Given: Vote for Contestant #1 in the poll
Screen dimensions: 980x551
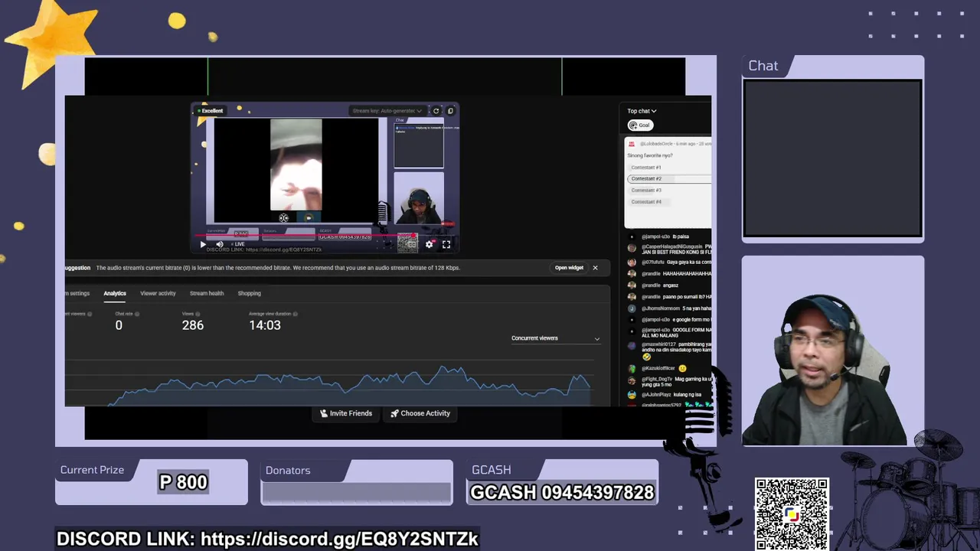Looking at the screenshot, I should 668,168.
